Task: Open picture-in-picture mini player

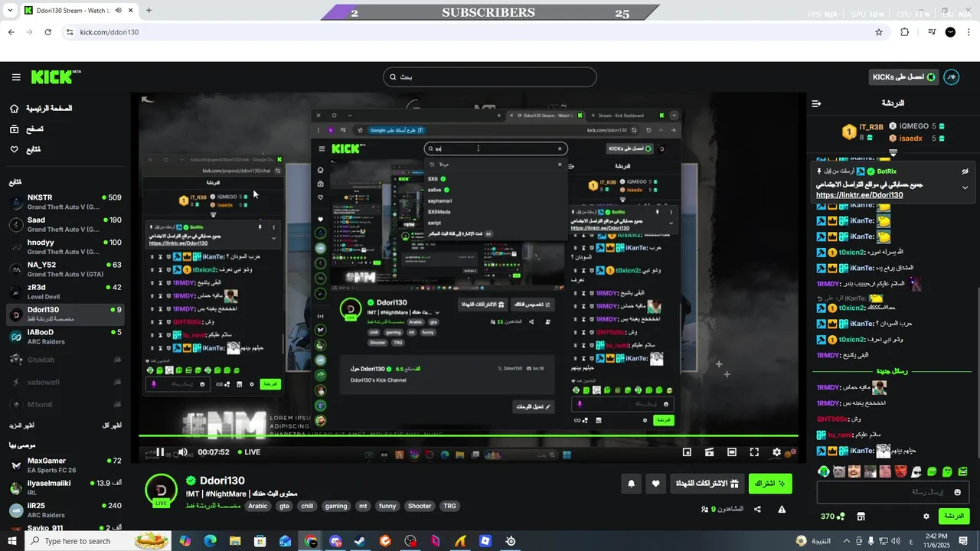Action: (687, 452)
